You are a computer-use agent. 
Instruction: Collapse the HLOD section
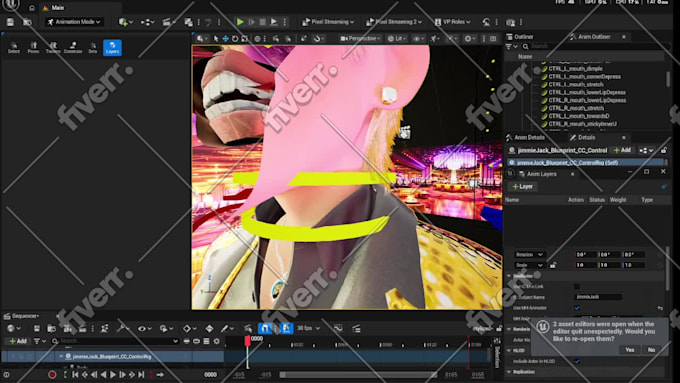coord(509,350)
